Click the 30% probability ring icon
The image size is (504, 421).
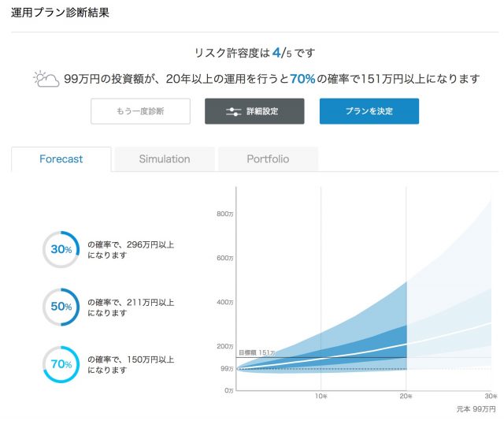[61, 249]
